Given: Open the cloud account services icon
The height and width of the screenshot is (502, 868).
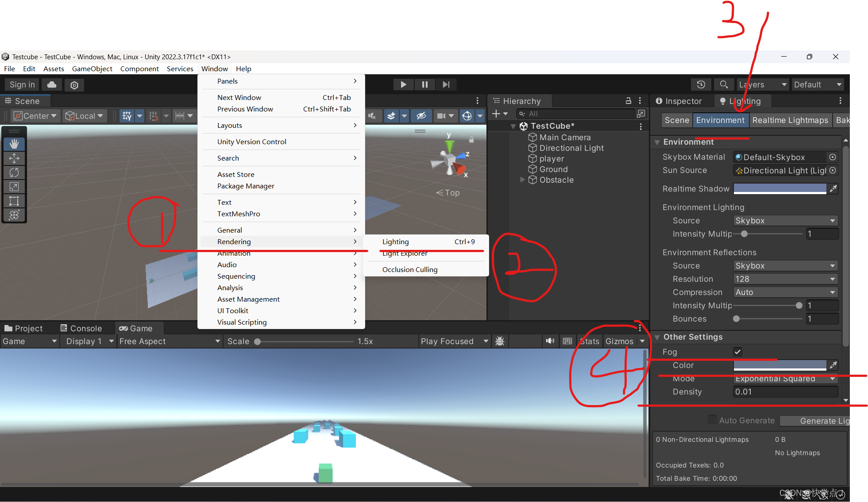Looking at the screenshot, I should coord(52,84).
